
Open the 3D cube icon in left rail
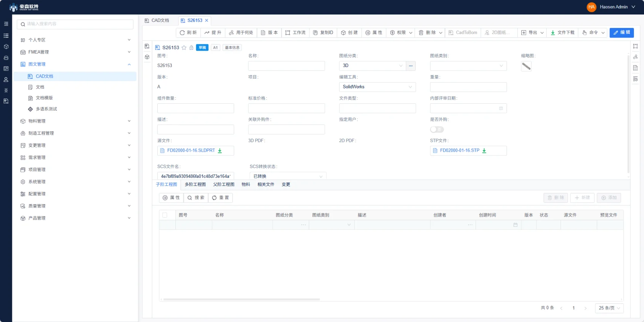coord(6,46)
